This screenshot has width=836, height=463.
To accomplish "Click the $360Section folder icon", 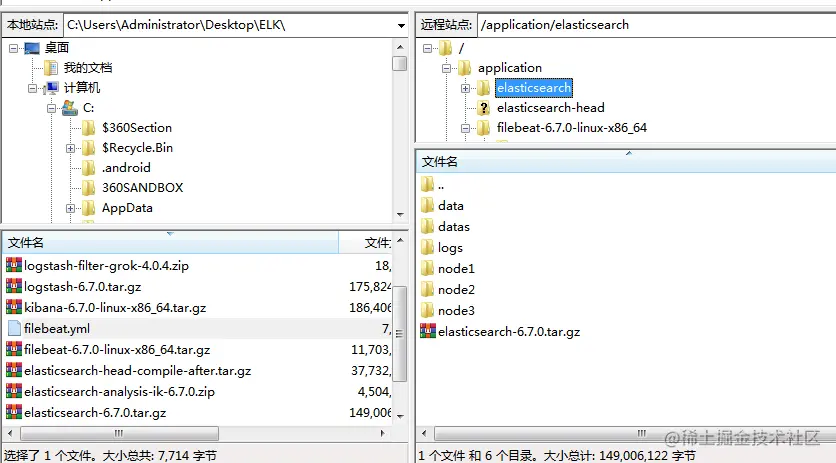I will coord(89,128).
